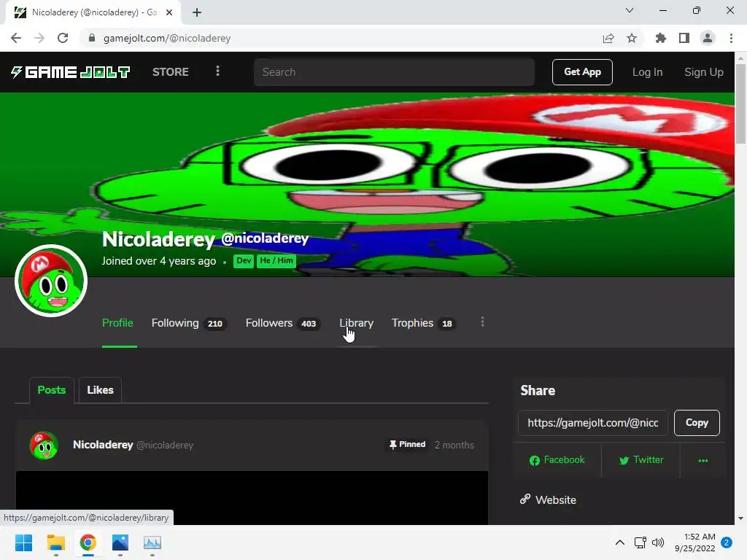The width and height of the screenshot is (747, 560).
Task: Reload the current page
Action: [x=63, y=38]
